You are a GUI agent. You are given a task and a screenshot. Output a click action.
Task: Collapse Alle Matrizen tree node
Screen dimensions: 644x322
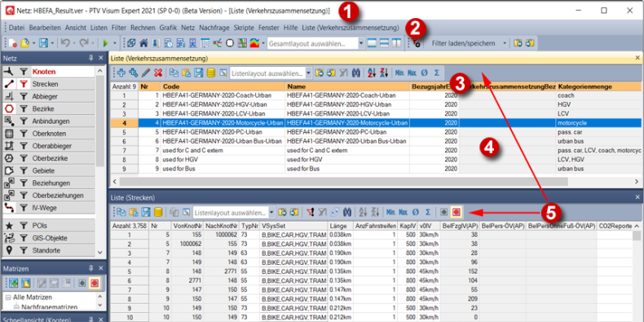tap(8, 298)
